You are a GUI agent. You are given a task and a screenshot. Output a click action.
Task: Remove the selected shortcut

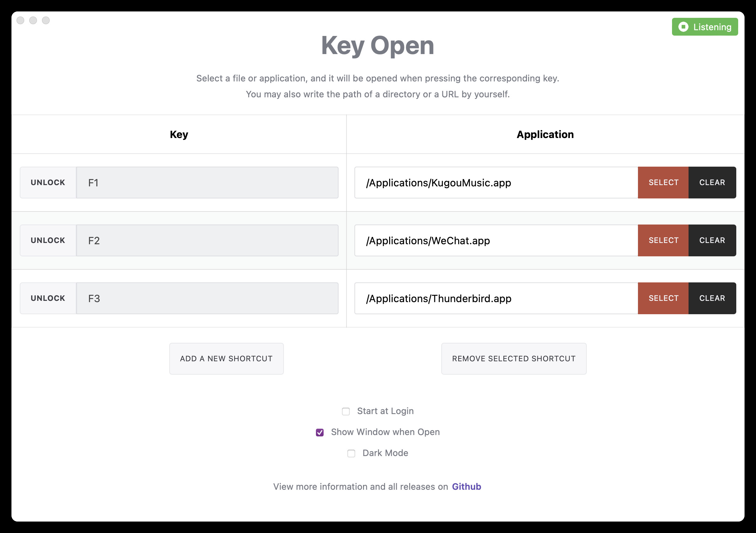(x=514, y=359)
